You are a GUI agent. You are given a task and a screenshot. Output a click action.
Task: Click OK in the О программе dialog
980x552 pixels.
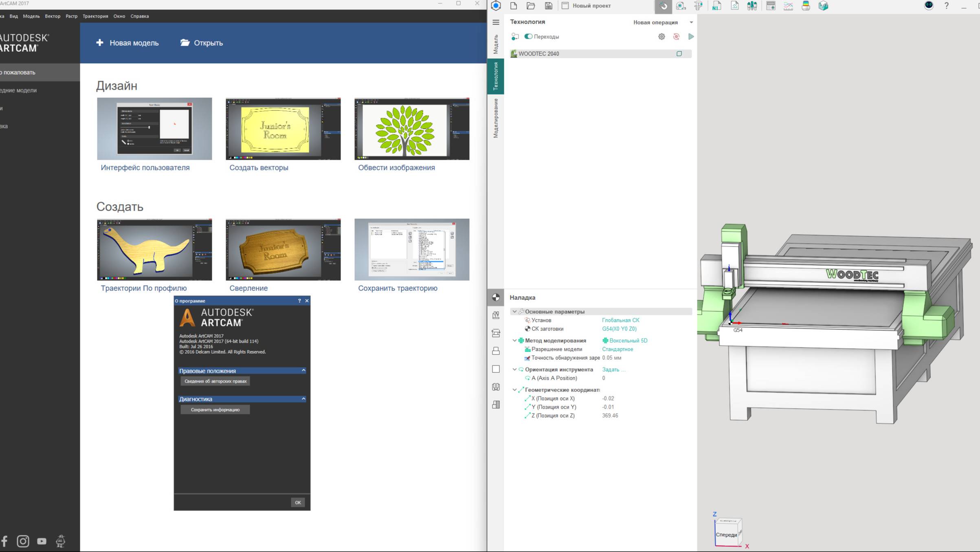tap(298, 502)
